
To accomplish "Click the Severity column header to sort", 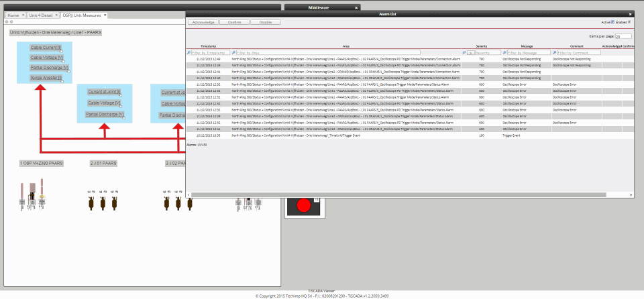I will tap(481, 46).
